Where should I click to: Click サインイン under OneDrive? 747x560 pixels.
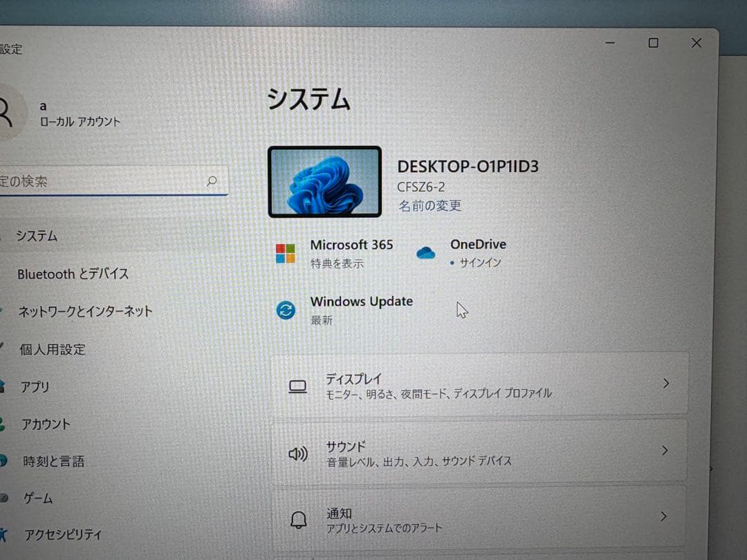[x=479, y=263]
